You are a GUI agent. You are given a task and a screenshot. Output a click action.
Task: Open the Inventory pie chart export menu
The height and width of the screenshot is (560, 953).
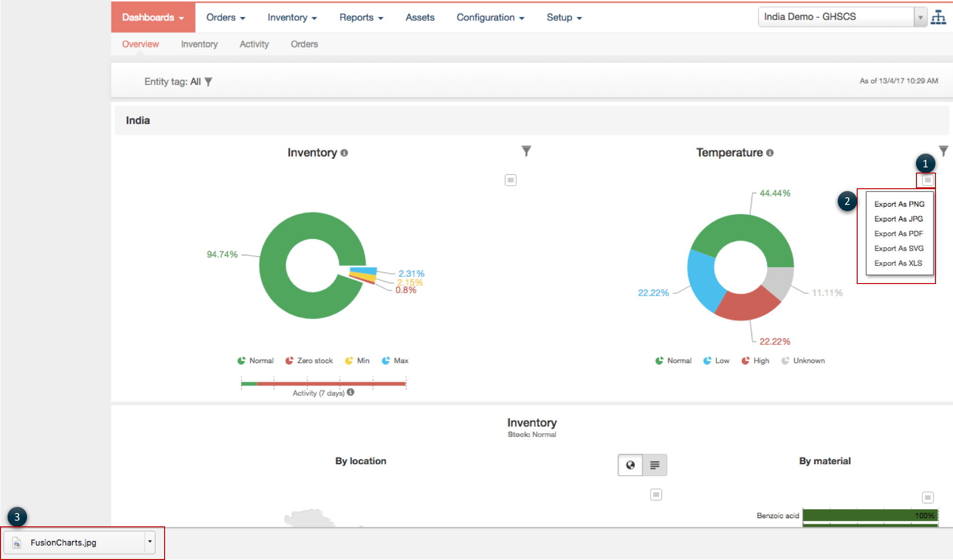(x=510, y=180)
